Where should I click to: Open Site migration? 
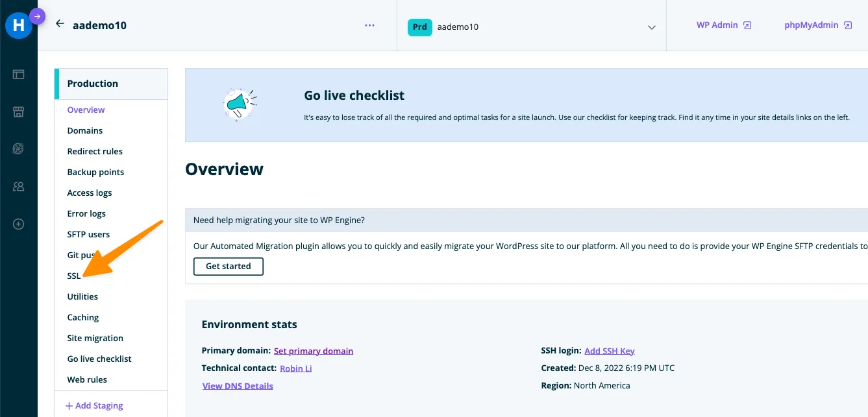(95, 338)
